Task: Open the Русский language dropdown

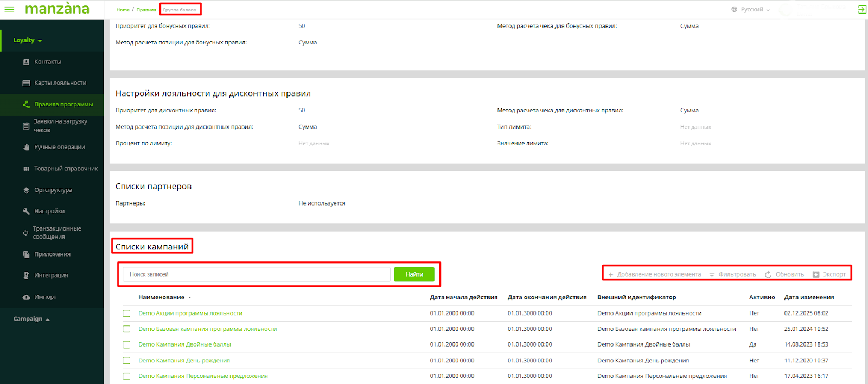Action: point(751,10)
